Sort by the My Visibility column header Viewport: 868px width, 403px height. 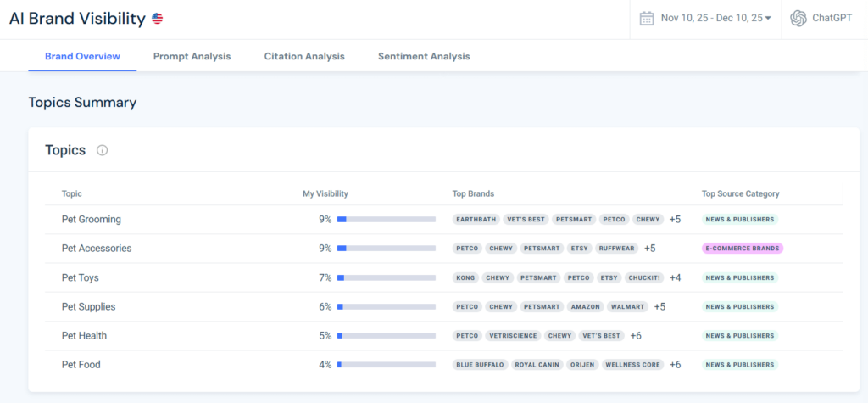pos(325,193)
